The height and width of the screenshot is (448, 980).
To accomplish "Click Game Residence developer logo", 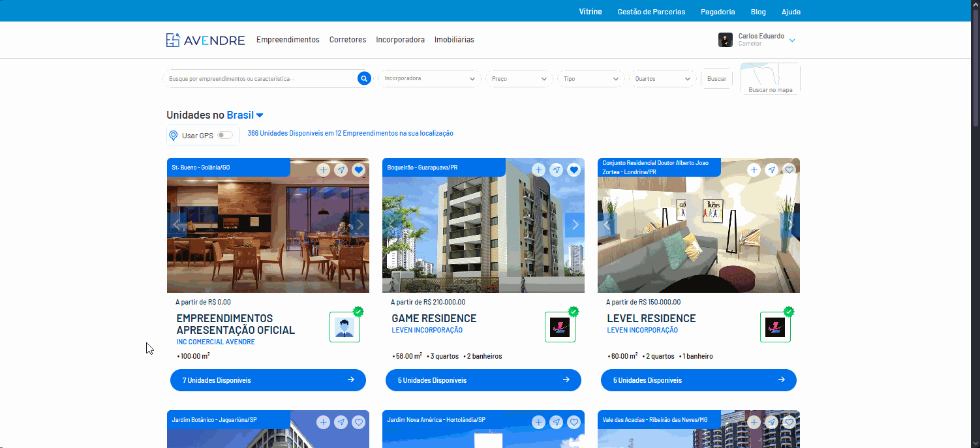I will (x=560, y=327).
